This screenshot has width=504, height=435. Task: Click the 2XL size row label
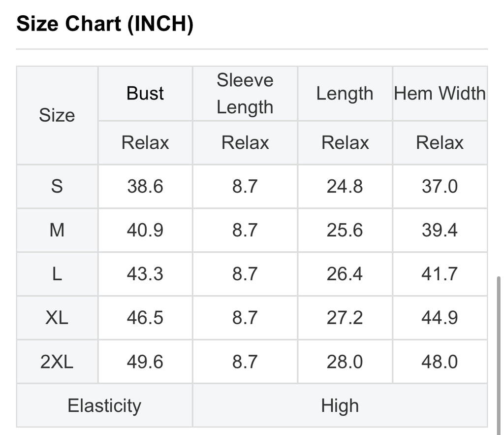tap(57, 362)
